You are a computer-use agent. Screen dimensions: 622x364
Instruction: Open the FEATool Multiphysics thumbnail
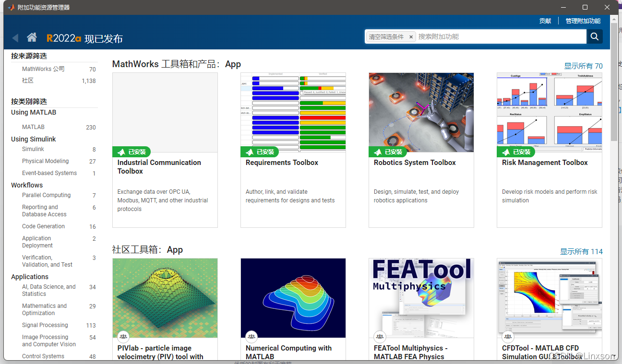click(421, 298)
